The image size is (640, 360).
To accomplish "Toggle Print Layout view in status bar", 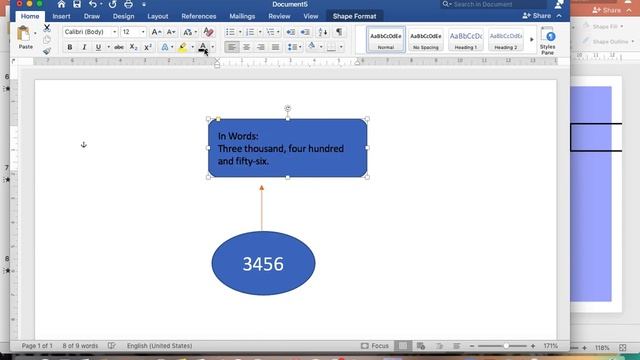I will click(x=403, y=346).
